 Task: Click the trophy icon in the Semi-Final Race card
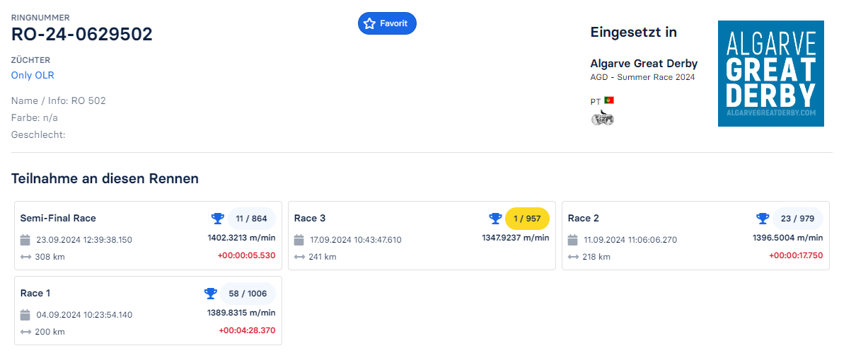tap(218, 219)
